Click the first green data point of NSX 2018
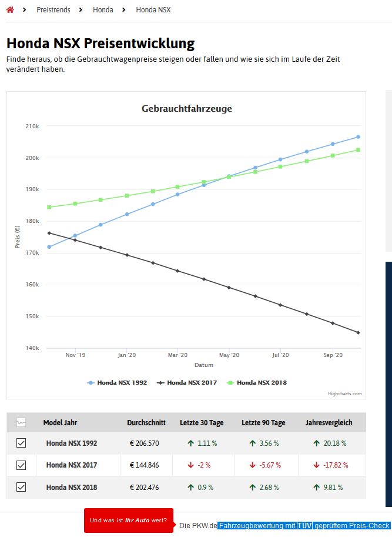The image size is (392, 537). pos(49,207)
